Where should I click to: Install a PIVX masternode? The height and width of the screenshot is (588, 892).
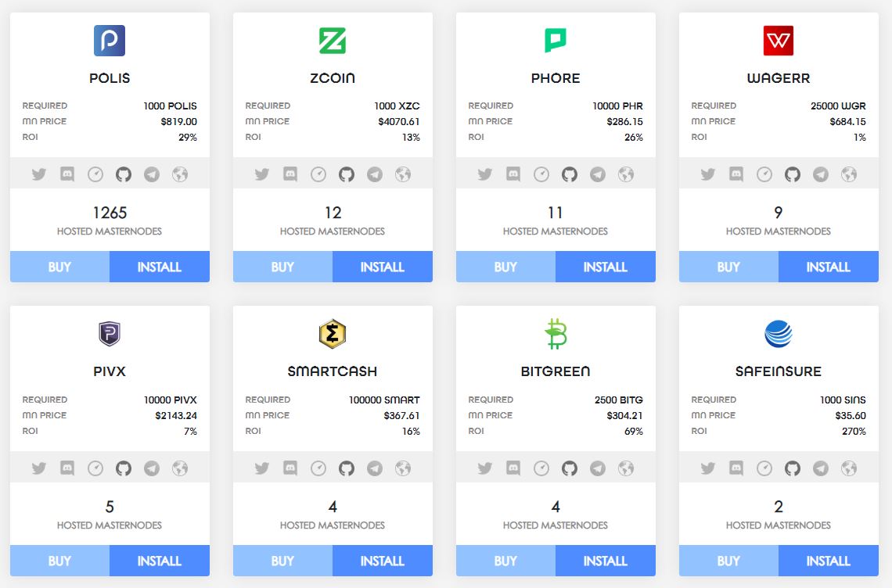coord(160,561)
